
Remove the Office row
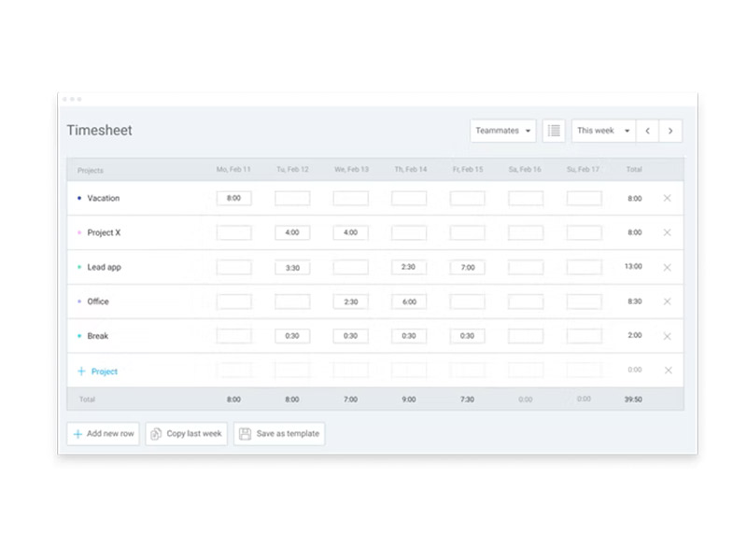coord(667,301)
